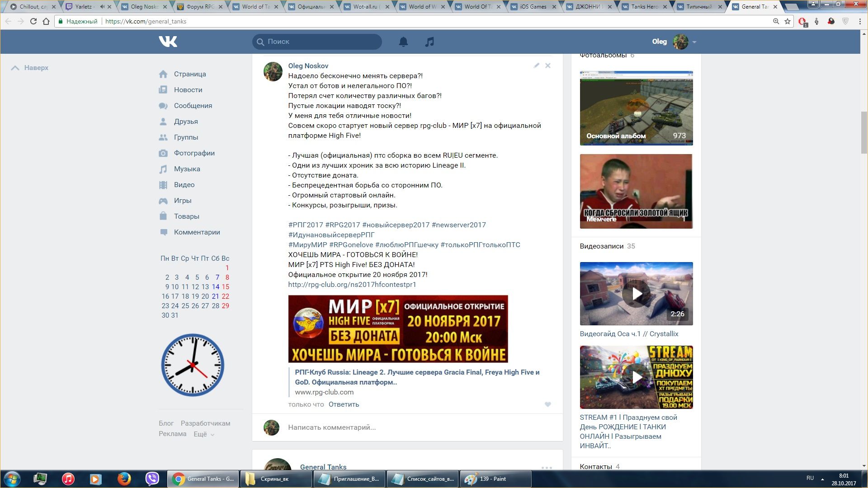Open options menu on General Tanks post

point(547,468)
